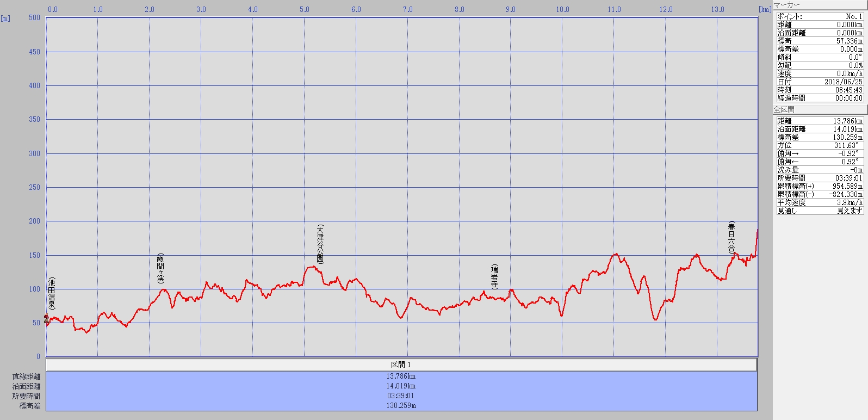The image size is (868, 420).
Task: Click the 5.0 label on the distance axis
Action: (x=305, y=9)
